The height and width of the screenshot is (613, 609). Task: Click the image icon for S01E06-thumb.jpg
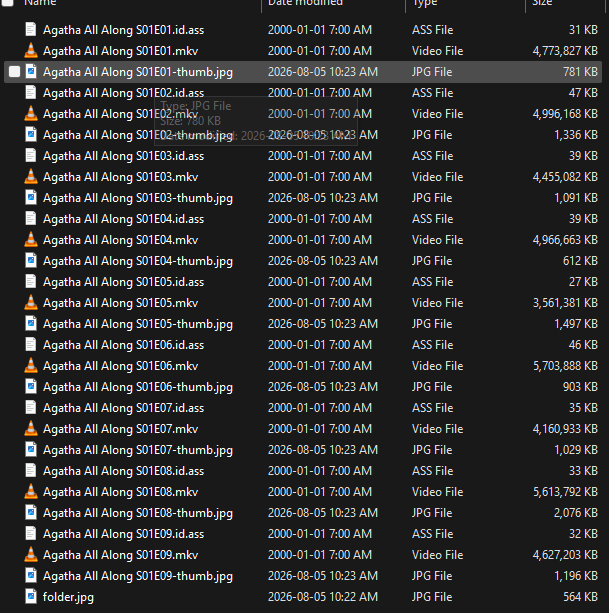pos(31,387)
